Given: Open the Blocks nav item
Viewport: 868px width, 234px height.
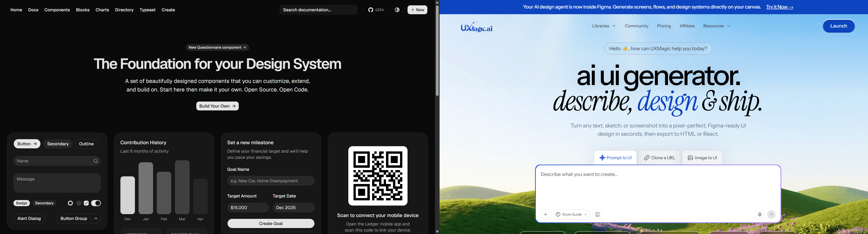Looking at the screenshot, I should [83, 10].
